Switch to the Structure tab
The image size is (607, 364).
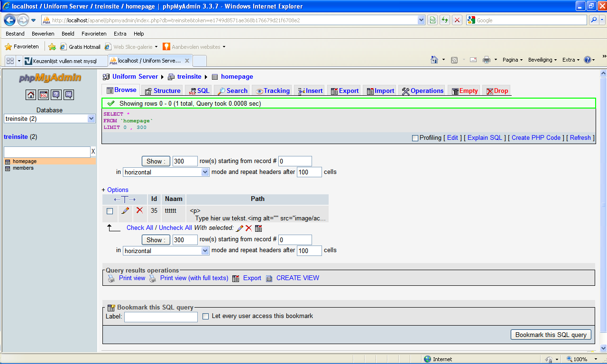click(163, 91)
